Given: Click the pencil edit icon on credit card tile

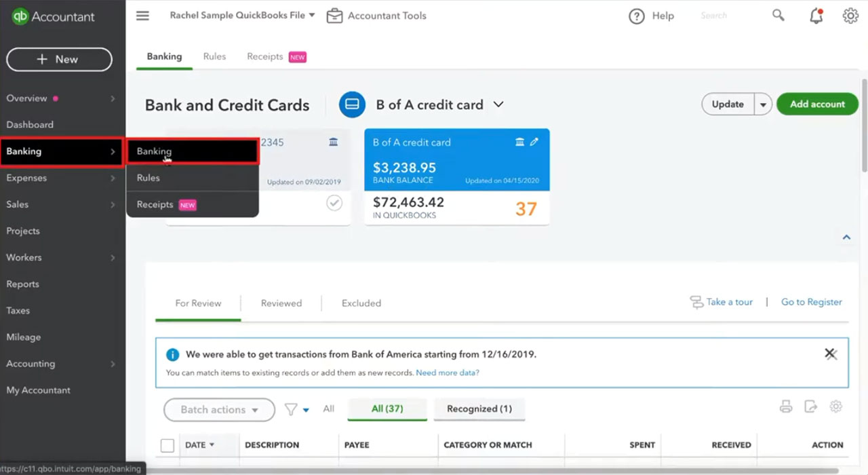Looking at the screenshot, I should [534, 142].
